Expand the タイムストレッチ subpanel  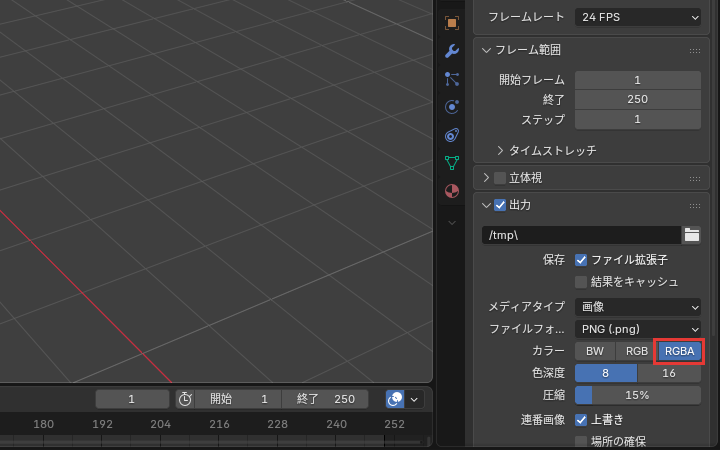500,151
